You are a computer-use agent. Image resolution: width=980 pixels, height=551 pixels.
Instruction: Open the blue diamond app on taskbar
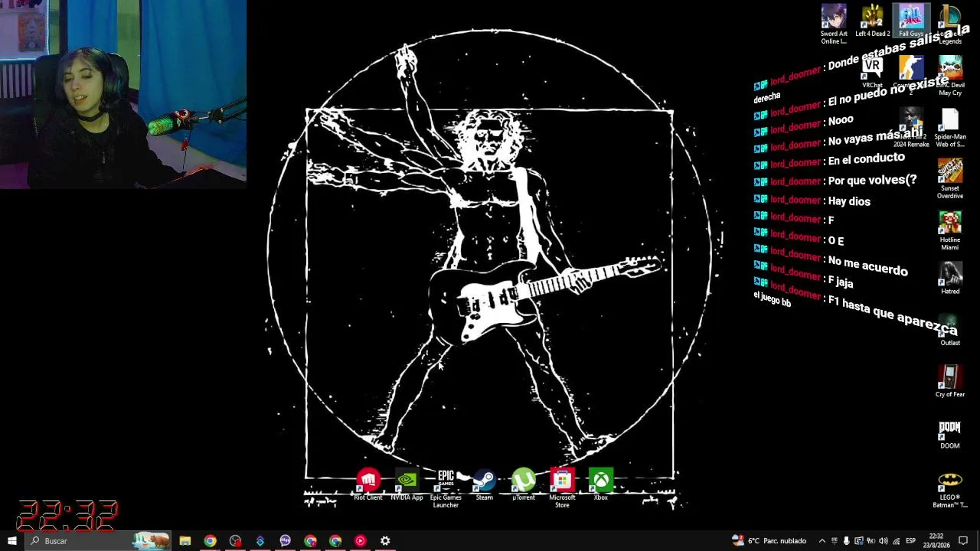260,541
